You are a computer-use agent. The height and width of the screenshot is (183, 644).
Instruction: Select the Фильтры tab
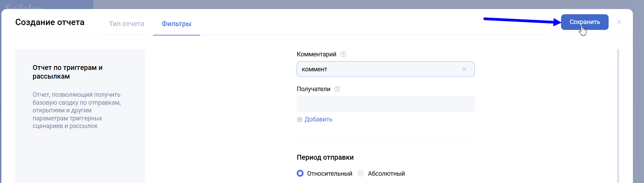point(176,24)
